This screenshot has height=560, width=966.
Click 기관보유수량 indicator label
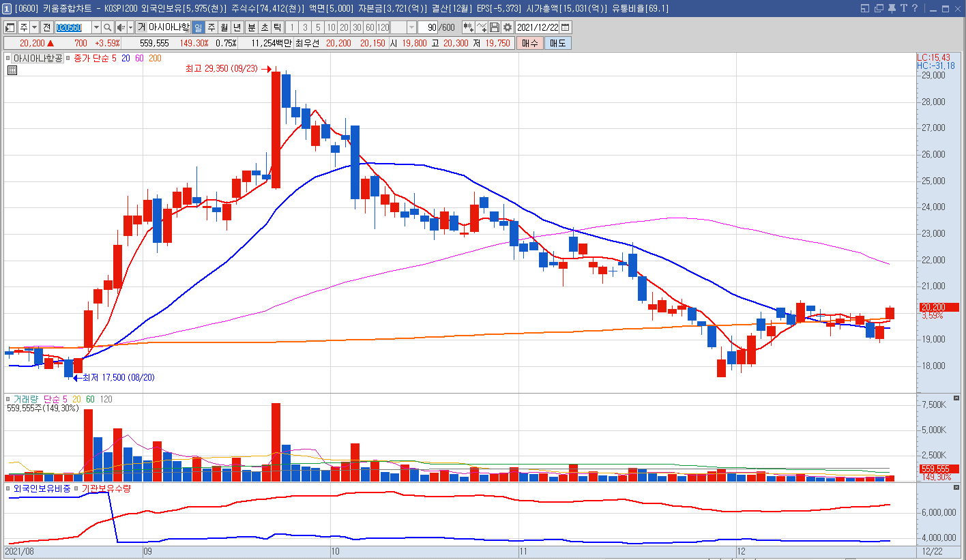point(106,488)
